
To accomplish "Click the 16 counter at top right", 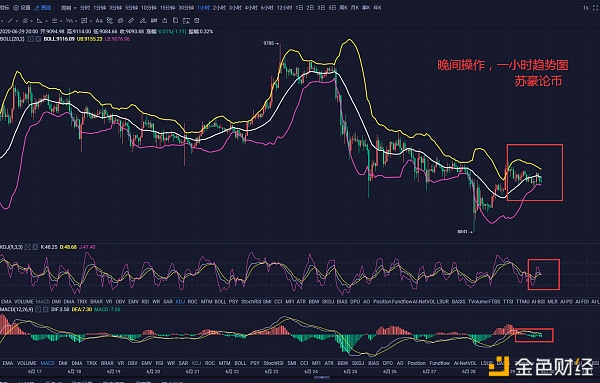I will point(586,8).
